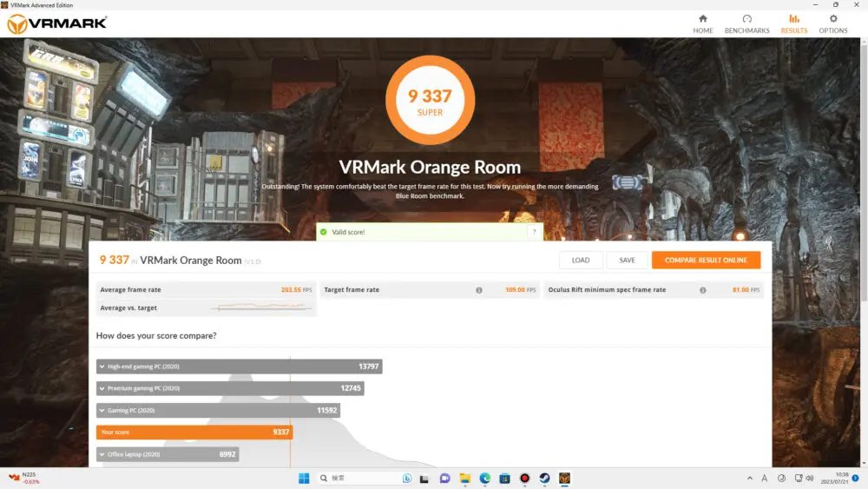Click the green Valid score check icon

324,232
